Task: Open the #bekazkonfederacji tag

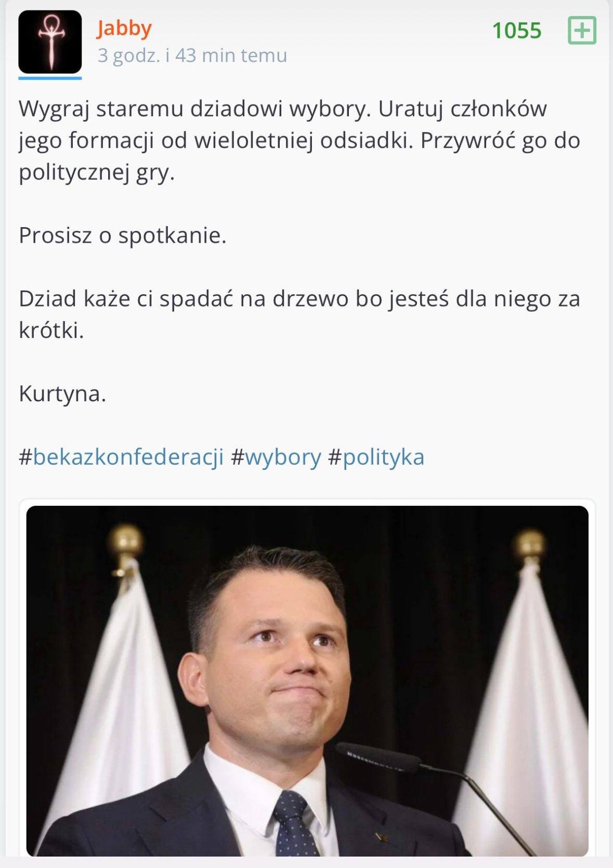Action: point(122,457)
